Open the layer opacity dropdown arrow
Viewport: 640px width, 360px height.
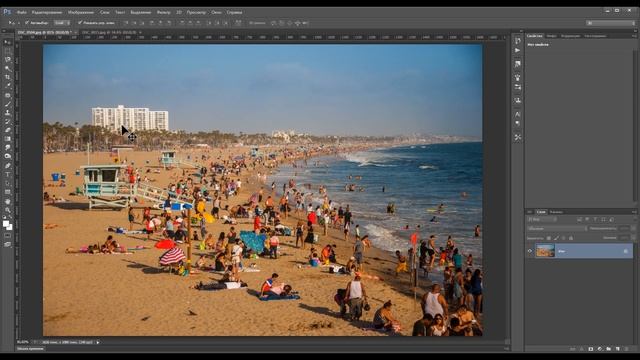(633, 229)
